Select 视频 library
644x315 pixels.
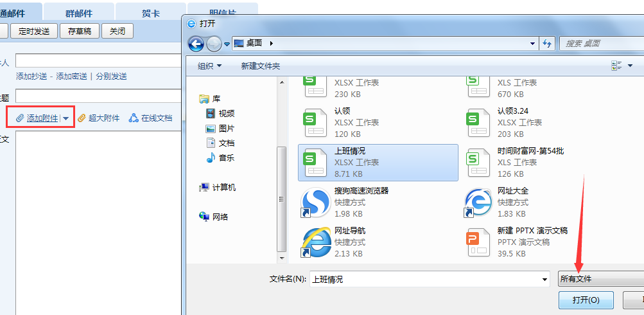point(220,114)
